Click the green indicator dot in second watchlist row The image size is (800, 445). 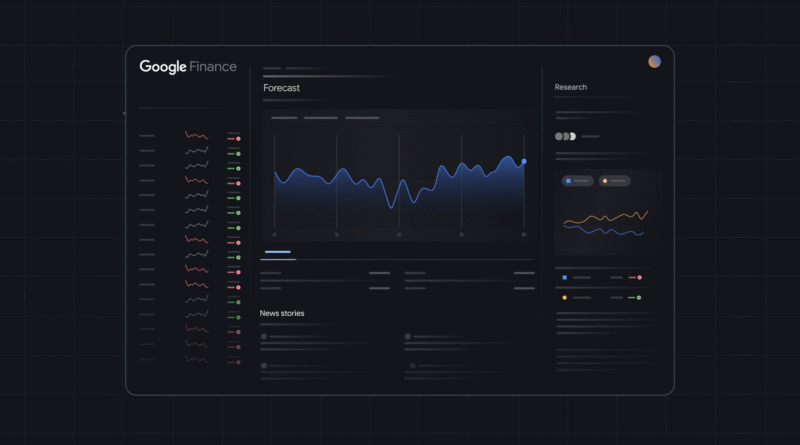[x=238, y=154]
